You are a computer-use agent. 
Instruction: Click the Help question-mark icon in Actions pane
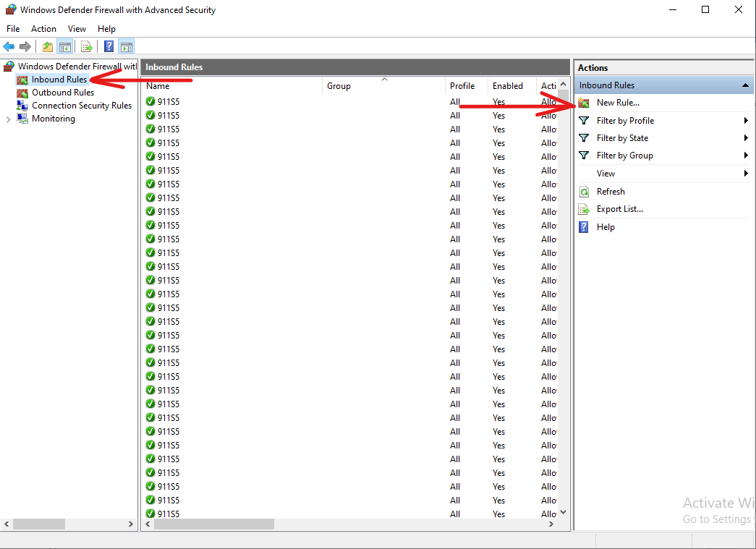pos(583,227)
